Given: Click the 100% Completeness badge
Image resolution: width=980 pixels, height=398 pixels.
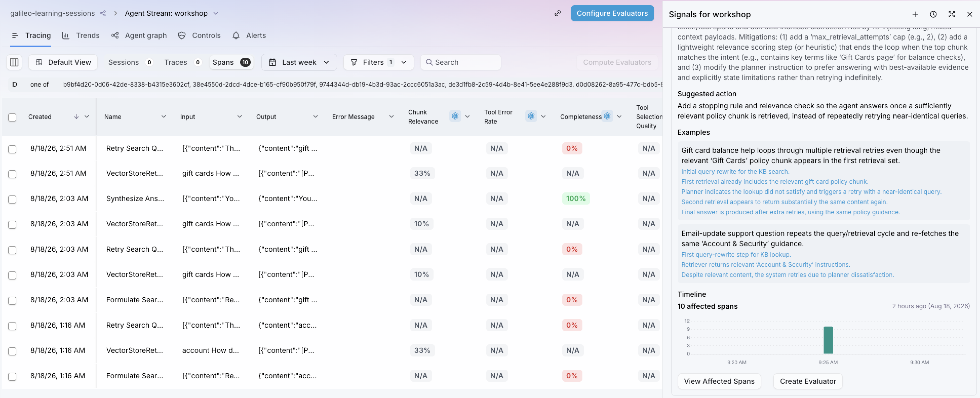Looking at the screenshot, I should point(576,198).
